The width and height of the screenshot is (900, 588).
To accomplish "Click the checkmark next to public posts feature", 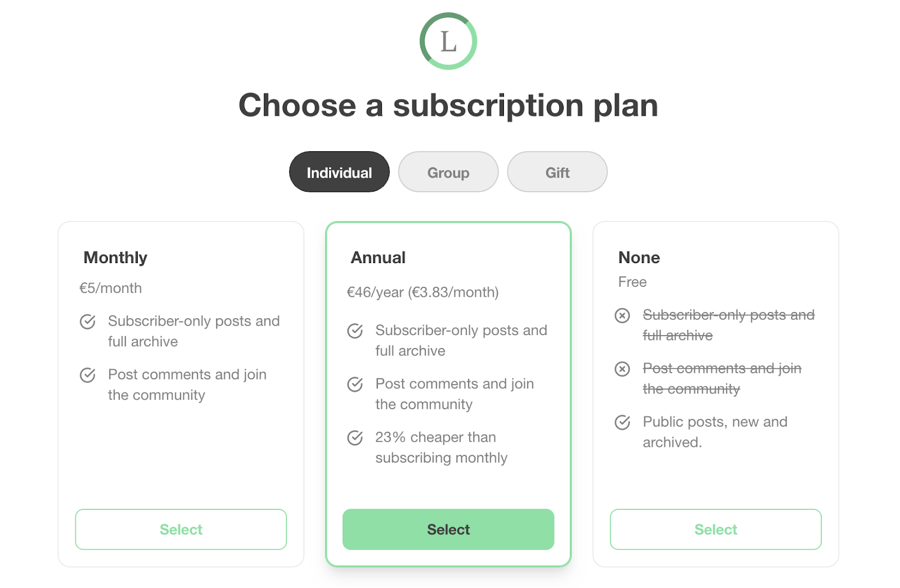I will tap(622, 422).
